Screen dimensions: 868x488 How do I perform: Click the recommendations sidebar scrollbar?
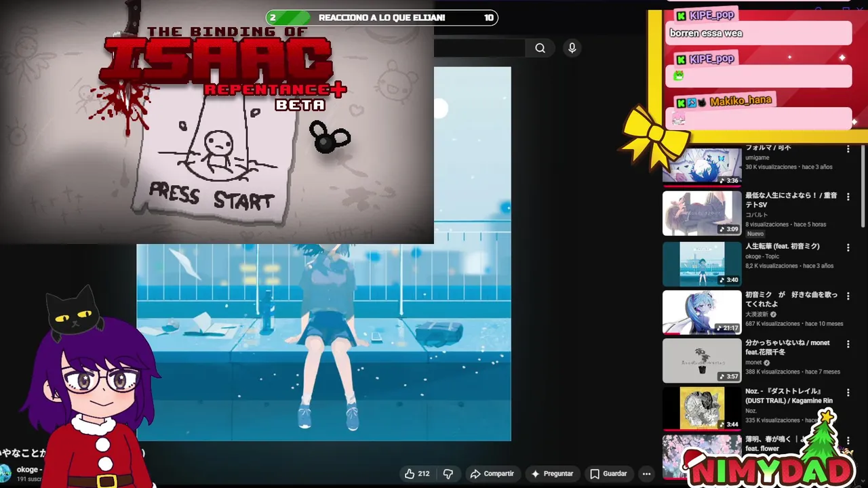coord(864,186)
